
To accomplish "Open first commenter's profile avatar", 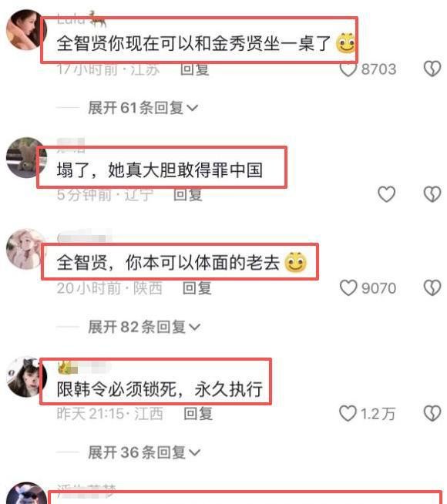I will coord(25,30).
